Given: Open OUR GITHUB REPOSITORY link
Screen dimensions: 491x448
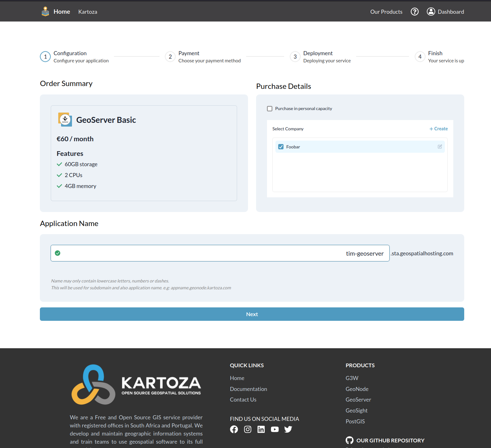Looking at the screenshot, I should 390,441.
